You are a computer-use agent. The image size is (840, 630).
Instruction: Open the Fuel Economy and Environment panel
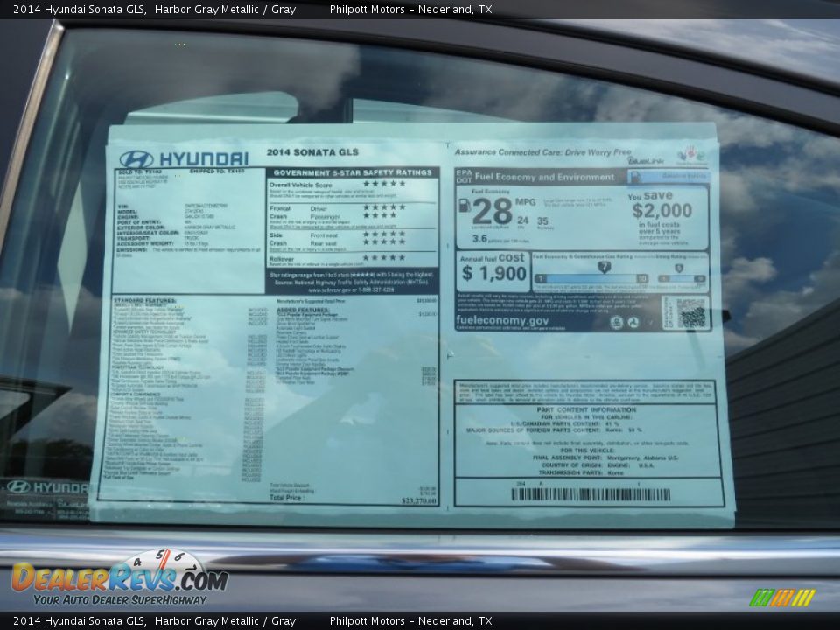(x=542, y=175)
